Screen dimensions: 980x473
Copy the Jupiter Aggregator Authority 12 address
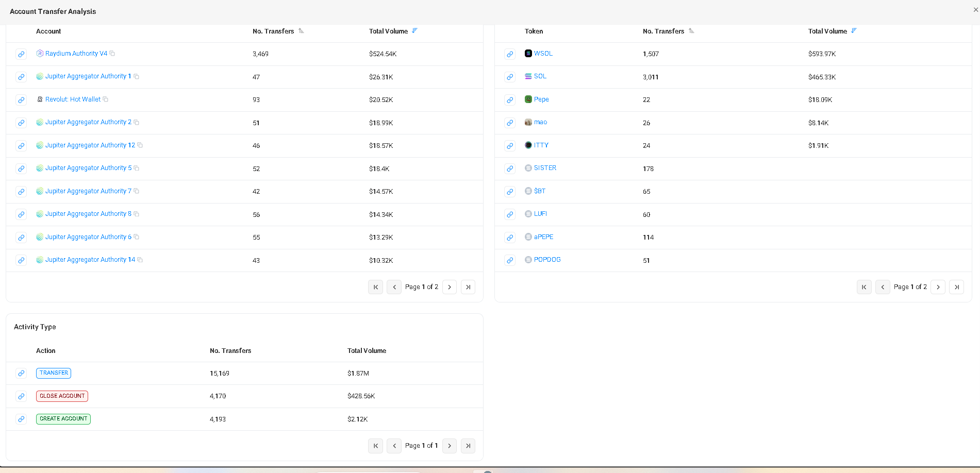(x=140, y=145)
